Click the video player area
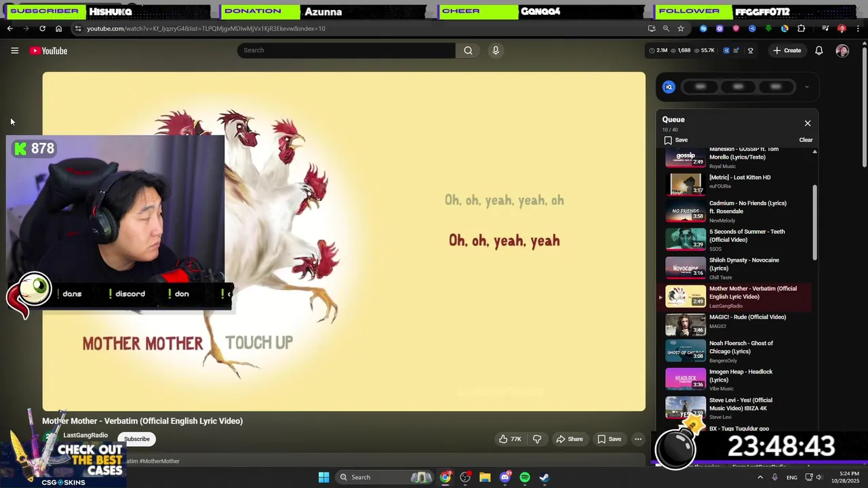868x488 pixels. click(344, 241)
